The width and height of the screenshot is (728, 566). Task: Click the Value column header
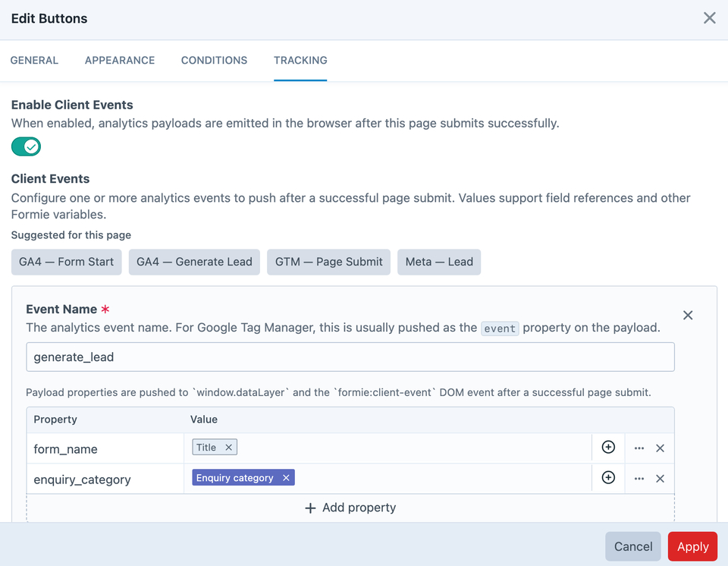coord(204,420)
